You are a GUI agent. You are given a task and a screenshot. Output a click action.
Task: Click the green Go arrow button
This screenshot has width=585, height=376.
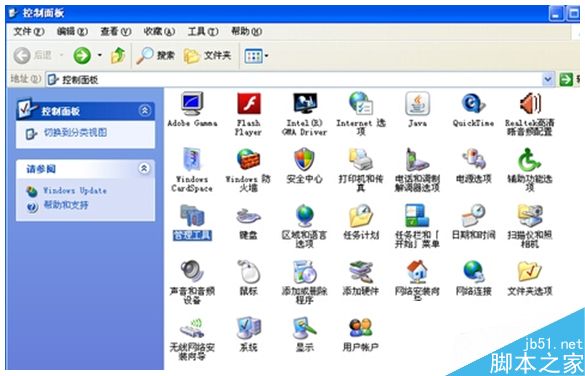566,79
